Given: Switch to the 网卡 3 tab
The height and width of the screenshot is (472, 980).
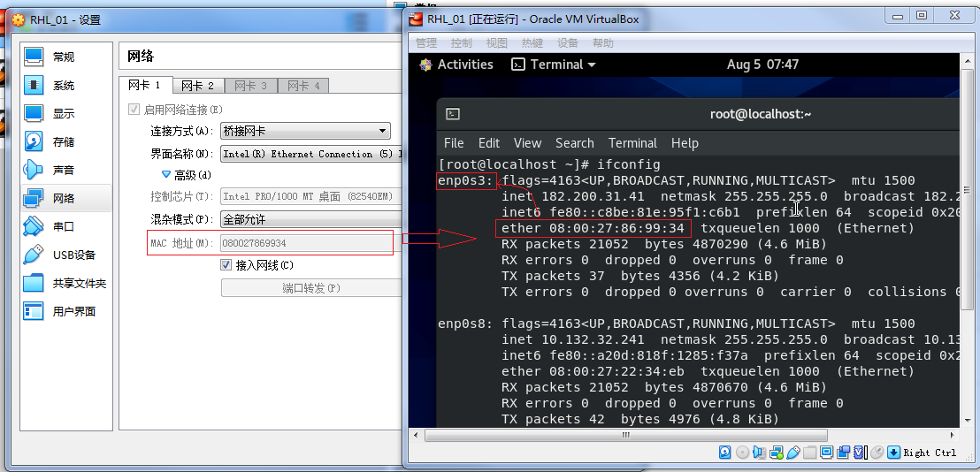Looking at the screenshot, I should click(250, 86).
